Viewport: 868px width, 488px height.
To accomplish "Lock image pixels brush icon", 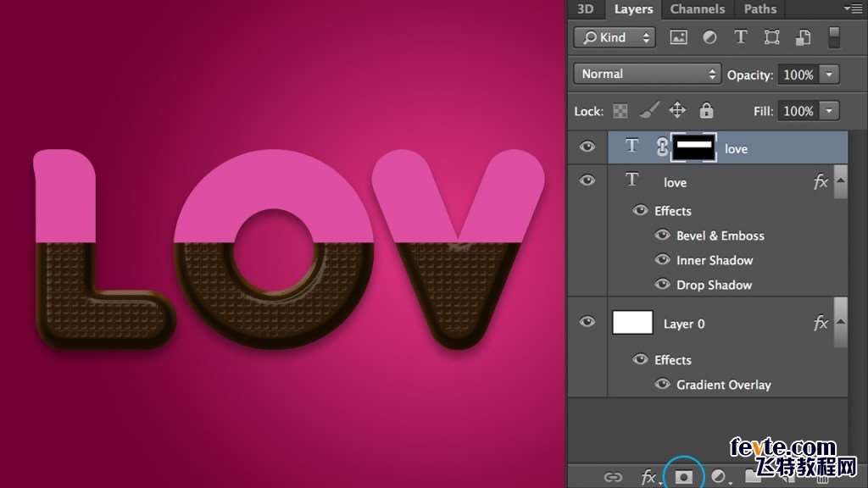I will point(648,110).
